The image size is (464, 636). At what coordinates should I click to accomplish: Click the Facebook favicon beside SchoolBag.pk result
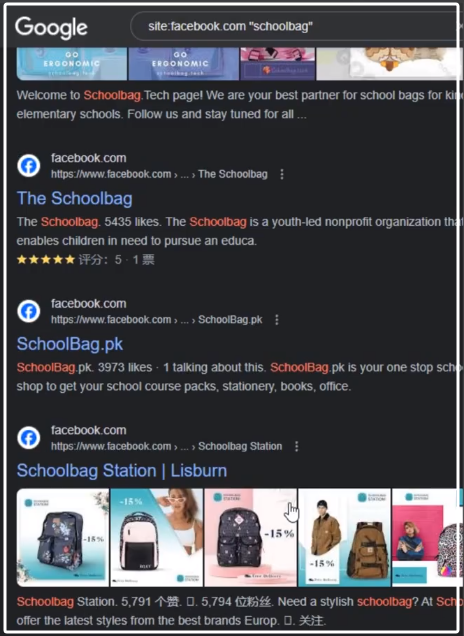(x=29, y=311)
